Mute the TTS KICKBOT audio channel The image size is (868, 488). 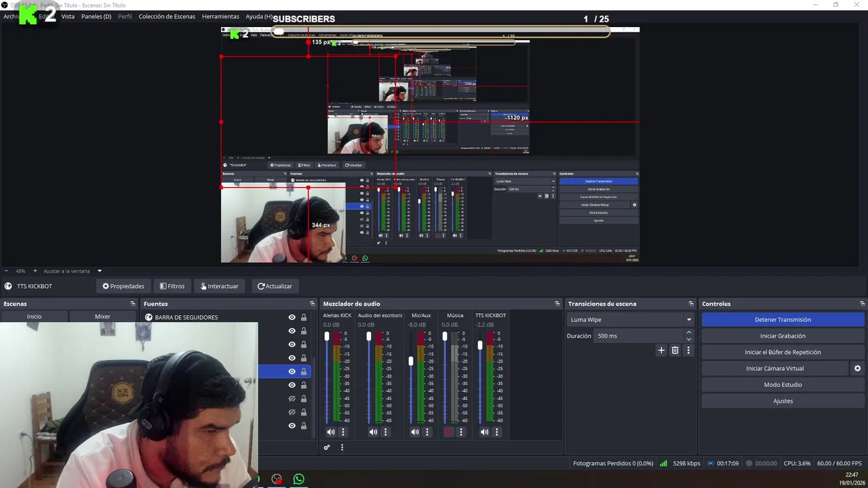tap(484, 432)
